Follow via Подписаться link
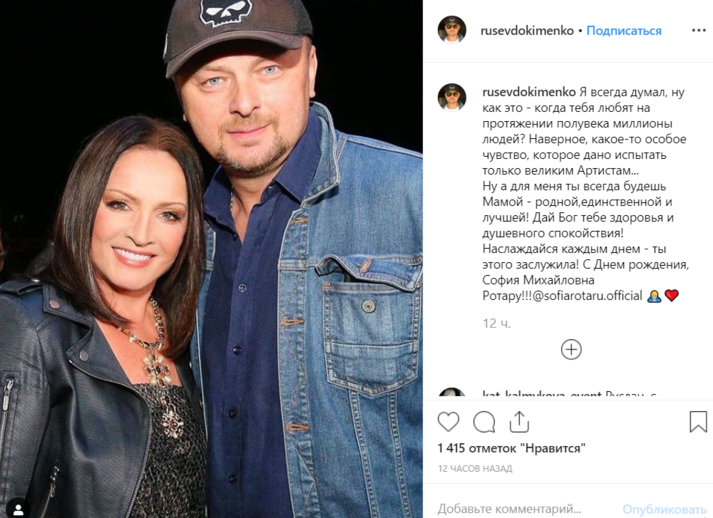The image size is (713, 518). coord(623,30)
